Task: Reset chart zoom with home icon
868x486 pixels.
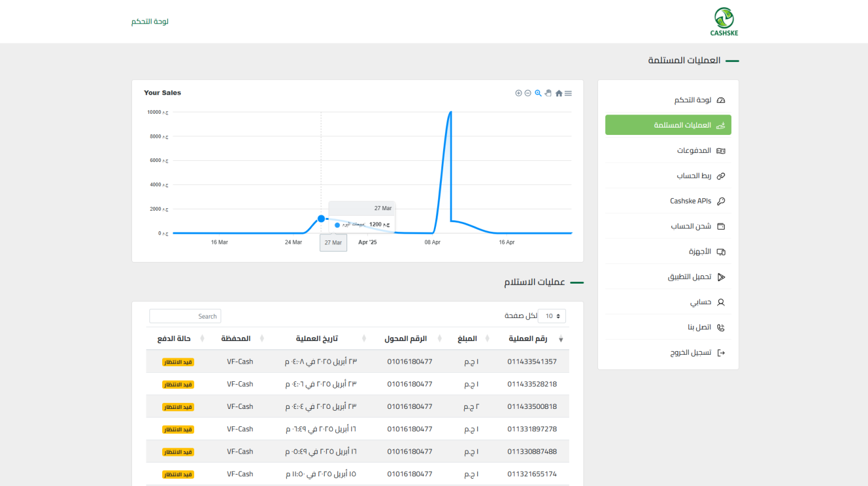Action: (559, 93)
